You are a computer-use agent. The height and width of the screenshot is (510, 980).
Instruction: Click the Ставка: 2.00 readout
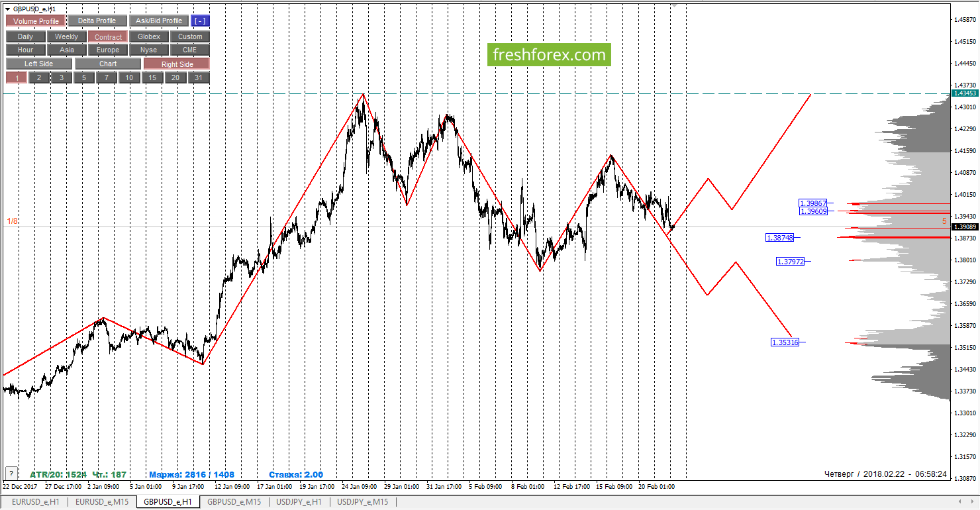(296, 475)
